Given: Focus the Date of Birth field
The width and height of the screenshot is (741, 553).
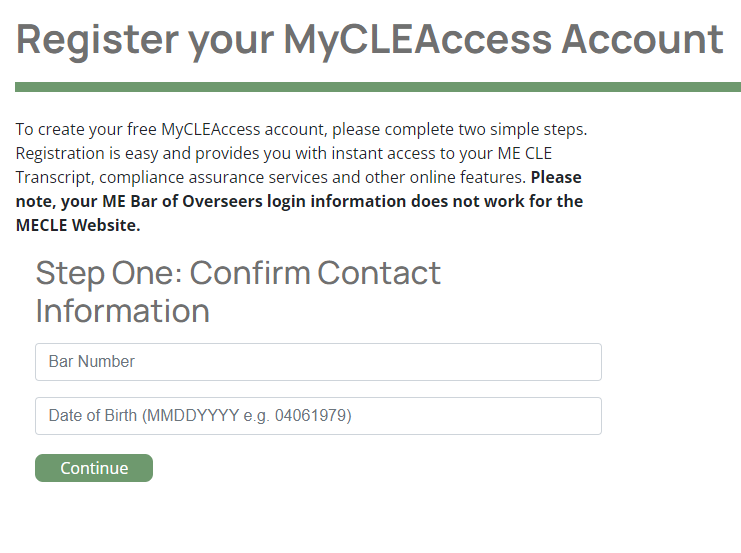Looking at the screenshot, I should [318, 416].
